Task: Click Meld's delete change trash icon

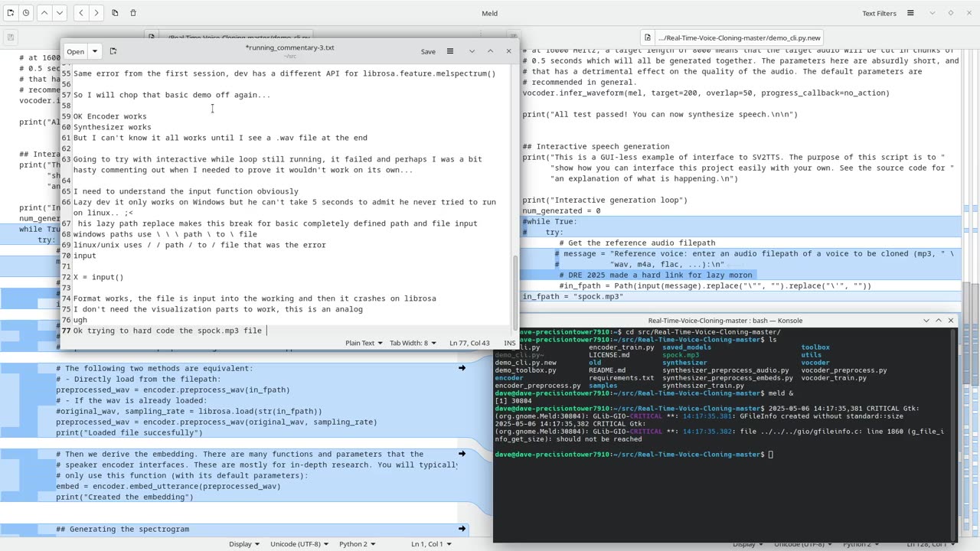Action: [x=133, y=13]
